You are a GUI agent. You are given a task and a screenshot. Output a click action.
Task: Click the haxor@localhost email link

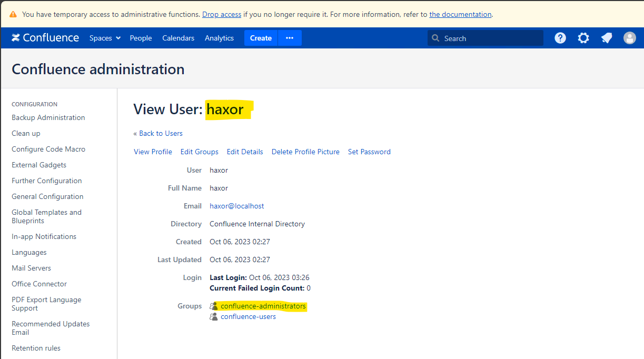point(237,206)
